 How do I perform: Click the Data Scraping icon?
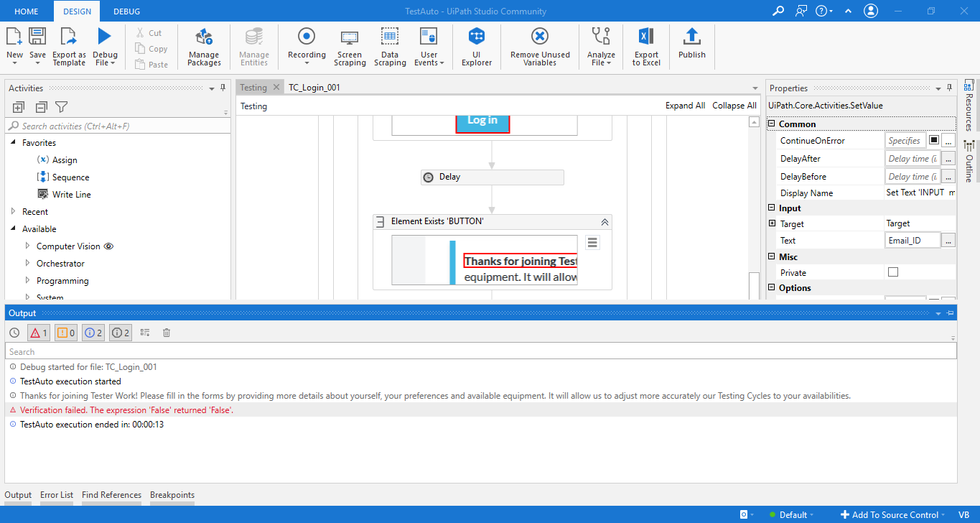tap(390, 47)
